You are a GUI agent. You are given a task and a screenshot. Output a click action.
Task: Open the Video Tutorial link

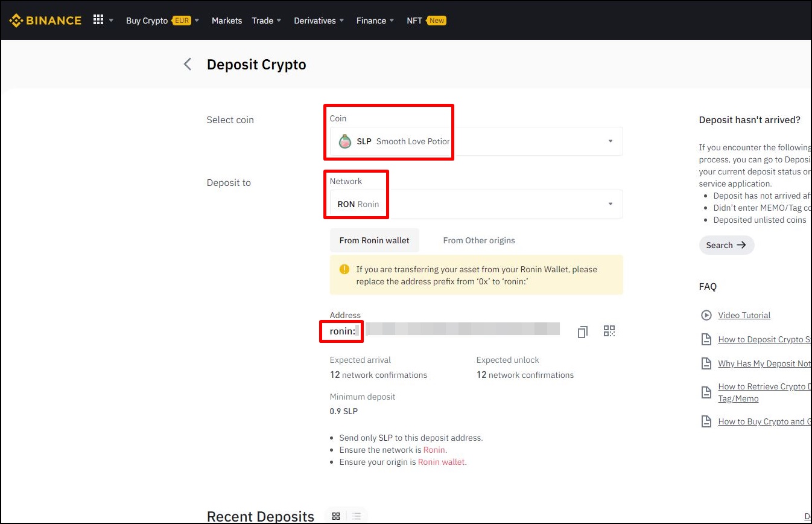[x=744, y=315]
